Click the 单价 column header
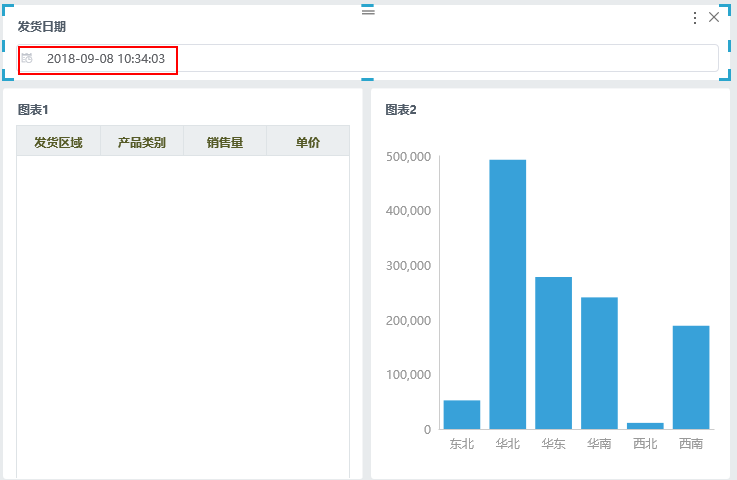The height and width of the screenshot is (480, 737). (308, 142)
